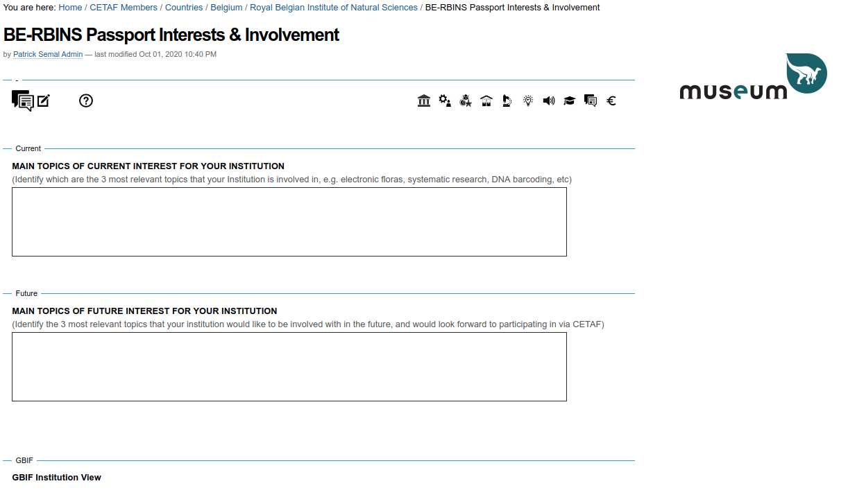Focus the future interest topics text box

[289, 367]
